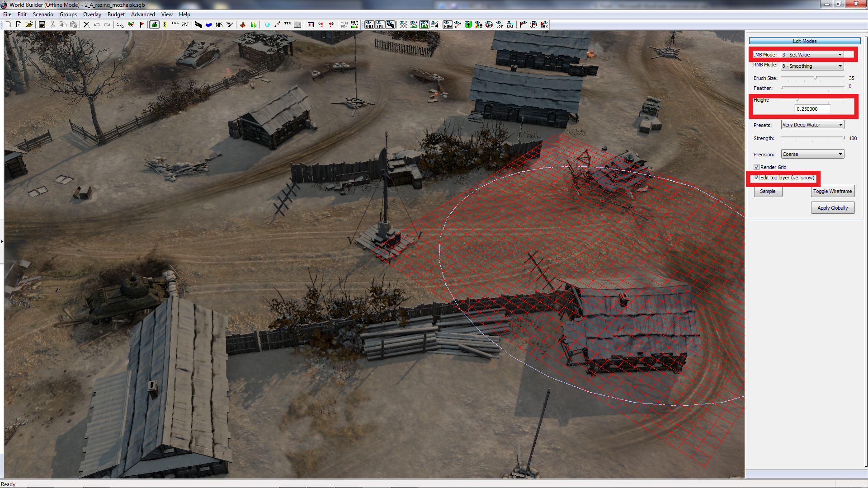This screenshot has height=488, width=868.
Task: Activate the terrain height editor icon
Action: [154, 24]
